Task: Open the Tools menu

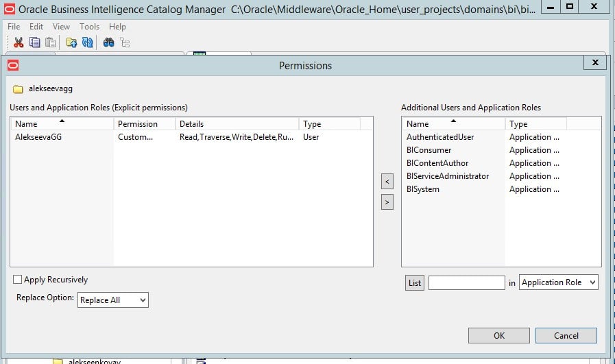Action: (89, 27)
